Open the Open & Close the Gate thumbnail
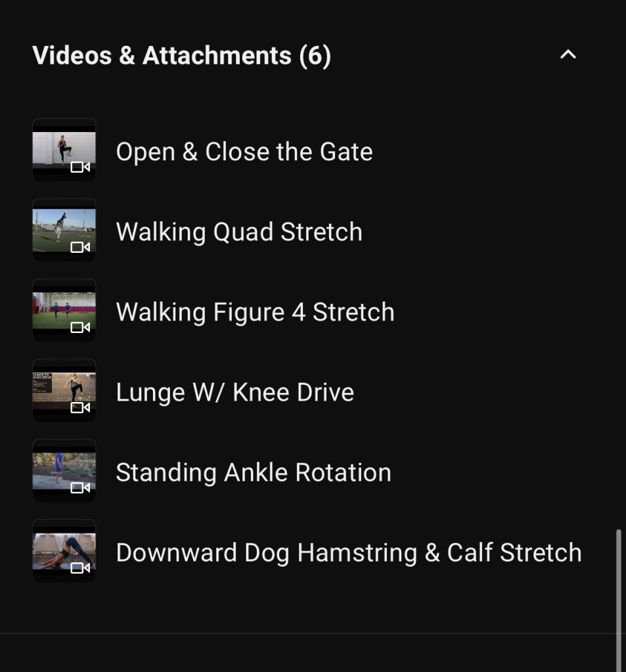 [x=64, y=150]
